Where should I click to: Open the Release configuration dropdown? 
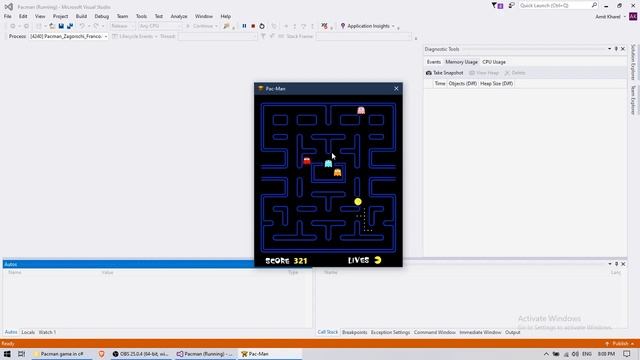pos(122,26)
